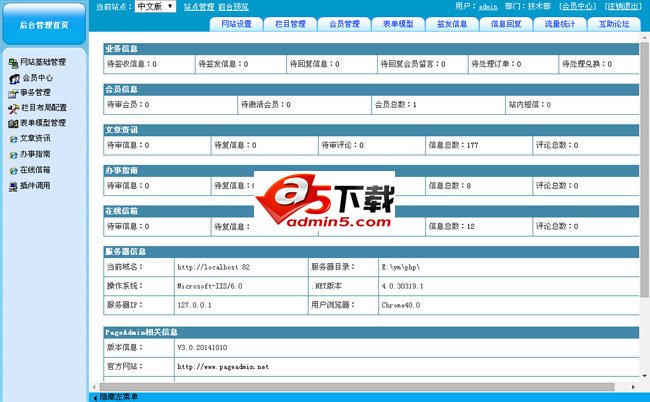The image size is (650, 402).
Task: Click the 站内短信：0 cell
Action: [x=572, y=105]
